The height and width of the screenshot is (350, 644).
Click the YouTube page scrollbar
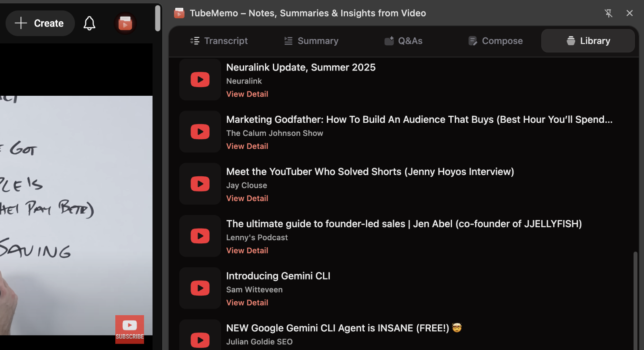pos(158,19)
